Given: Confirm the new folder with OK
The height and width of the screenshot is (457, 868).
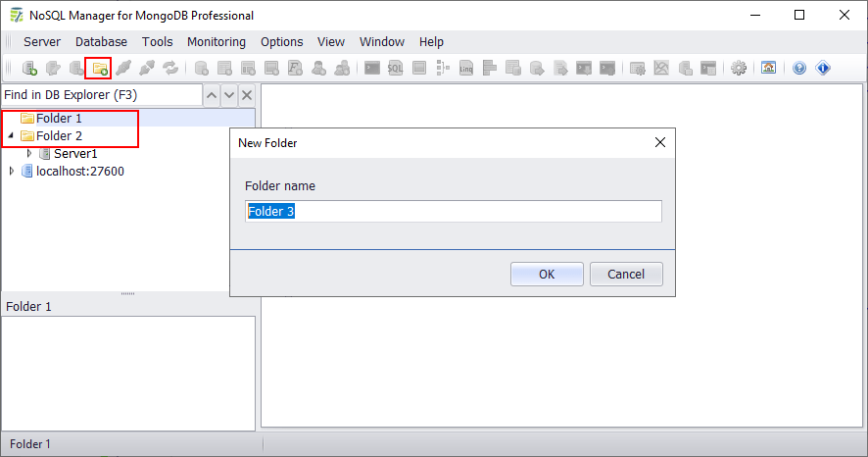Looking at the screenshot, I should click(547, 275).
